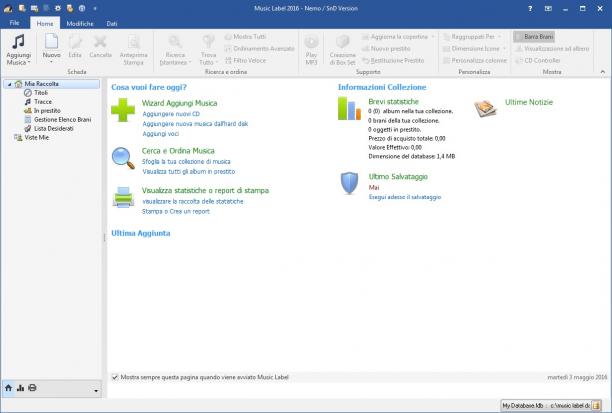Click the Ricerca Istantanea magnifier icon

[175, 41]
